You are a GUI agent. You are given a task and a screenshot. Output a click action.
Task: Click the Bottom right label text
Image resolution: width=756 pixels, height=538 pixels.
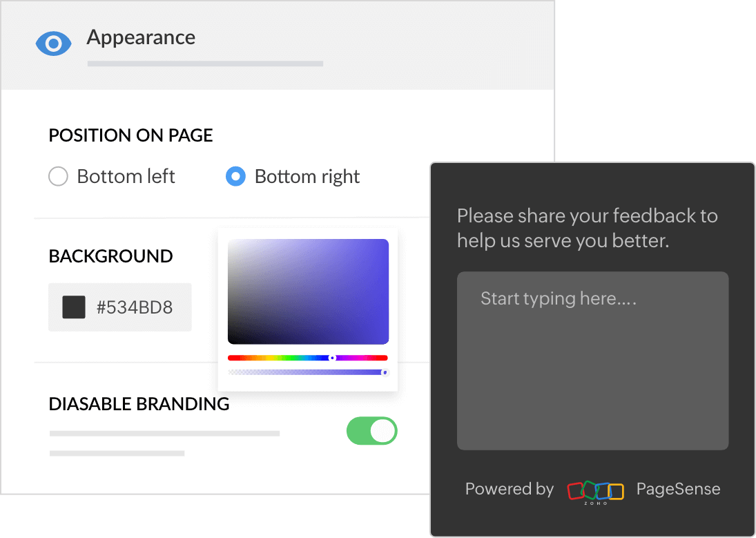[307, 177]
